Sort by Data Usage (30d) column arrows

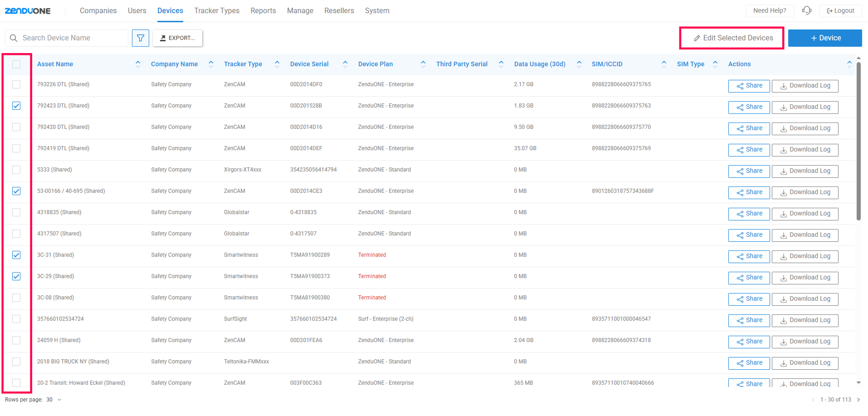(579, 64)
